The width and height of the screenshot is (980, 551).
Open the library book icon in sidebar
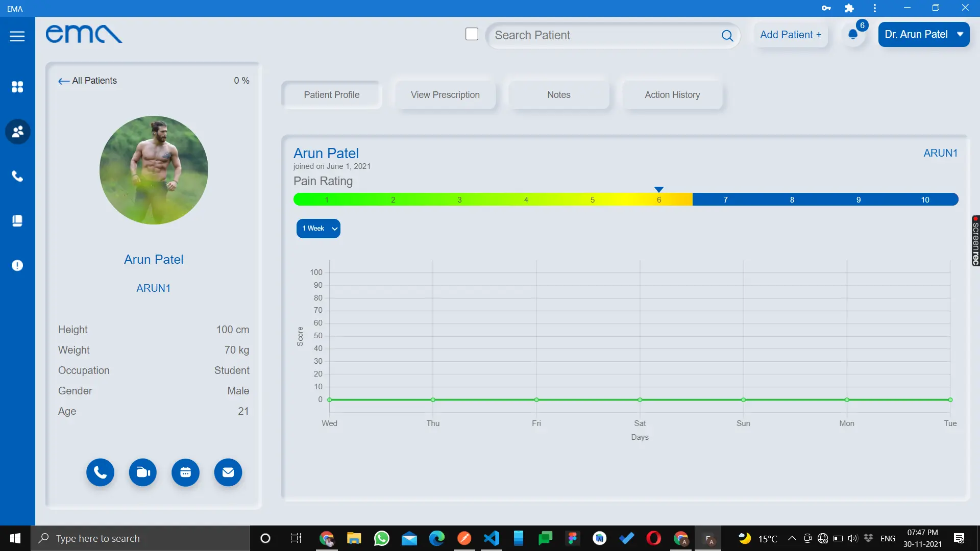17,221
